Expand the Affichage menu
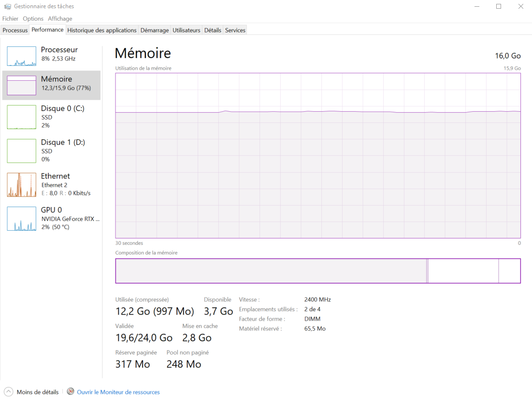Image resolution: width=532 pixels, height=403 pixels. pyautogui.click(x=60, y=18)
